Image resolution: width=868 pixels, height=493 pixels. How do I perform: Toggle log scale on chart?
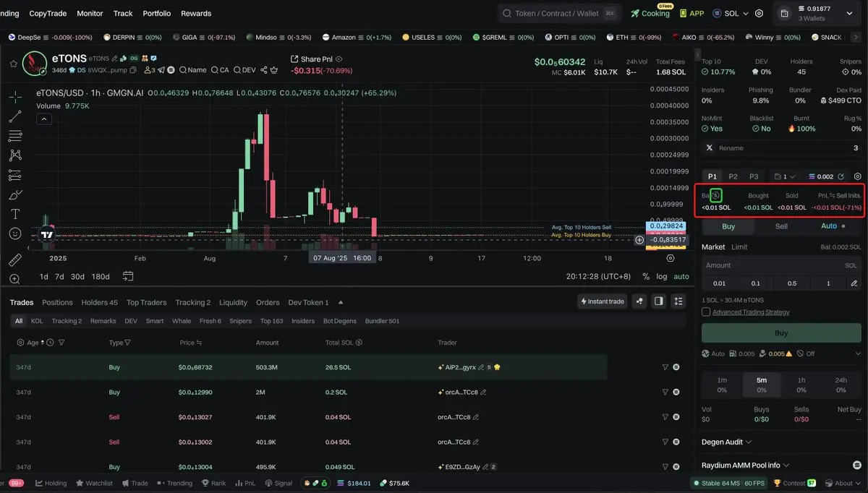662,276
